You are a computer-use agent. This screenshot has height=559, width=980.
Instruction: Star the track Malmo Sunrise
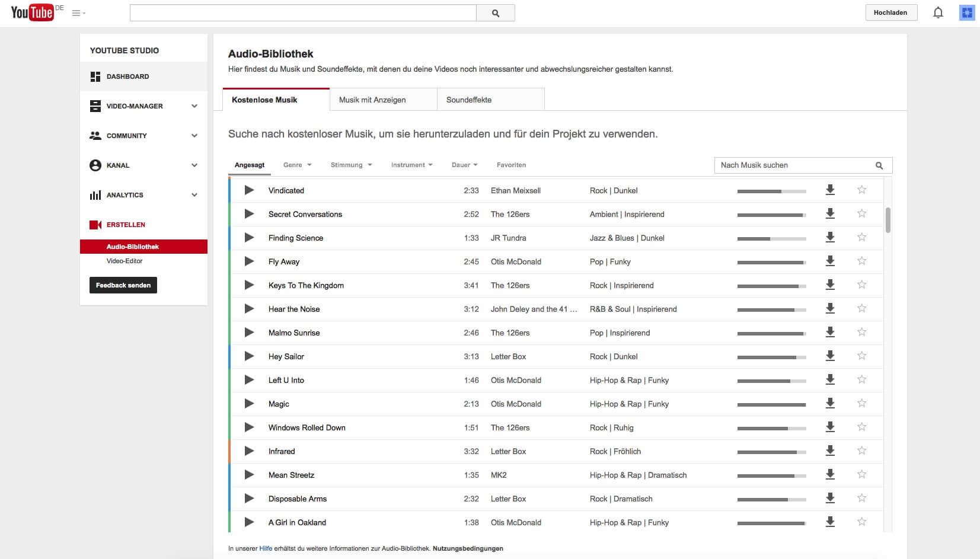click(861, 332)
